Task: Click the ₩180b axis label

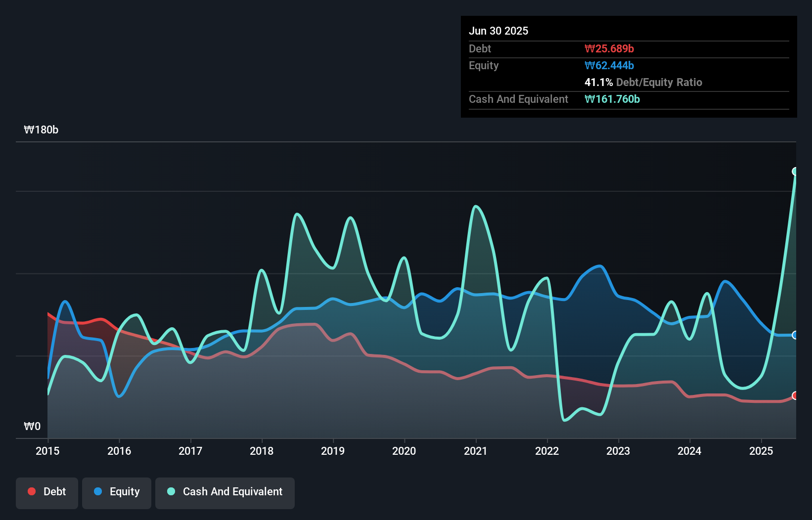Action: pyautogui.click(x=42, y=130)
